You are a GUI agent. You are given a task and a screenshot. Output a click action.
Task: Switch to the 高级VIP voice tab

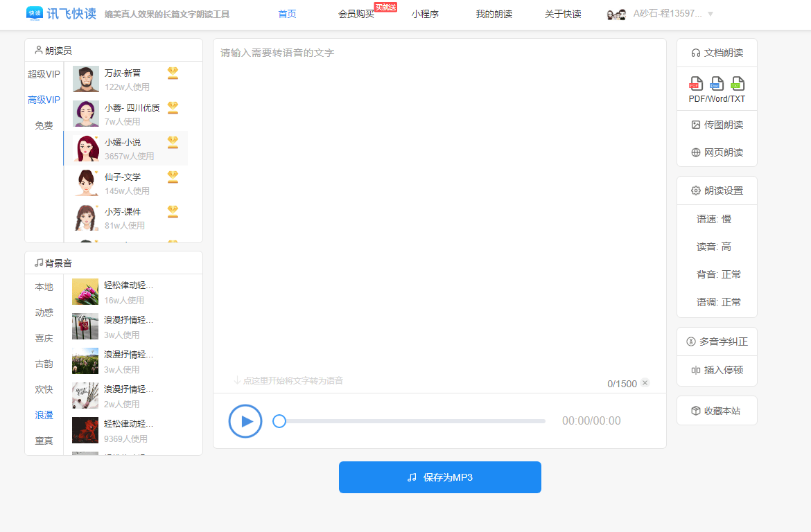(x=44, y=100)
